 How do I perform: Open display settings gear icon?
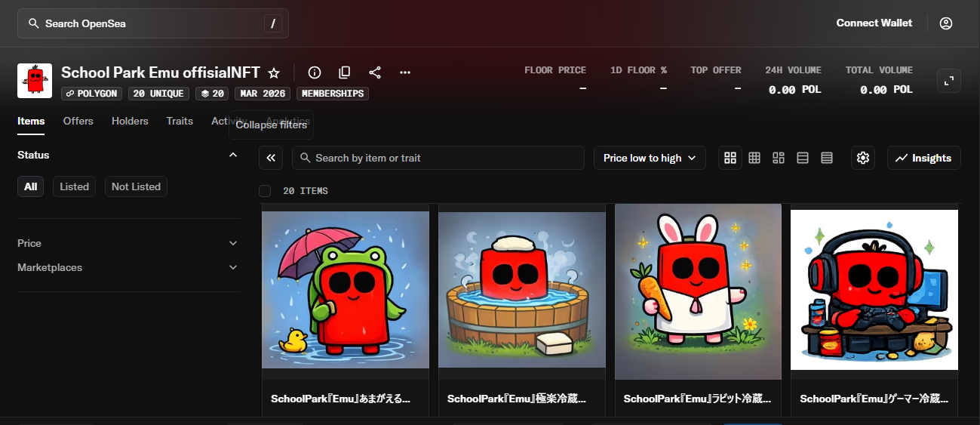(863, 158)
